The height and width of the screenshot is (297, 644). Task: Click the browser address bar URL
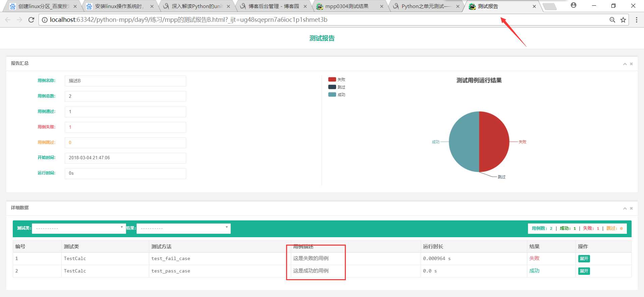tap(189, 20)
